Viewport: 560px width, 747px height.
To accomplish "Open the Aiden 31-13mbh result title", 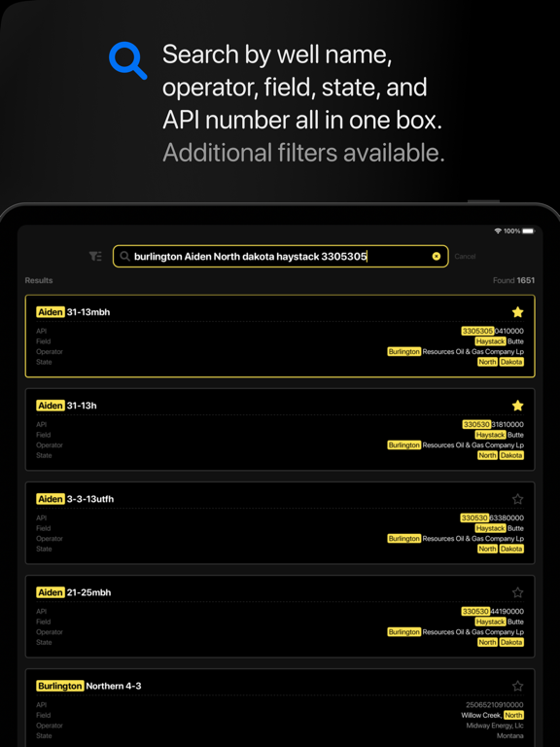I will [73, 312].
